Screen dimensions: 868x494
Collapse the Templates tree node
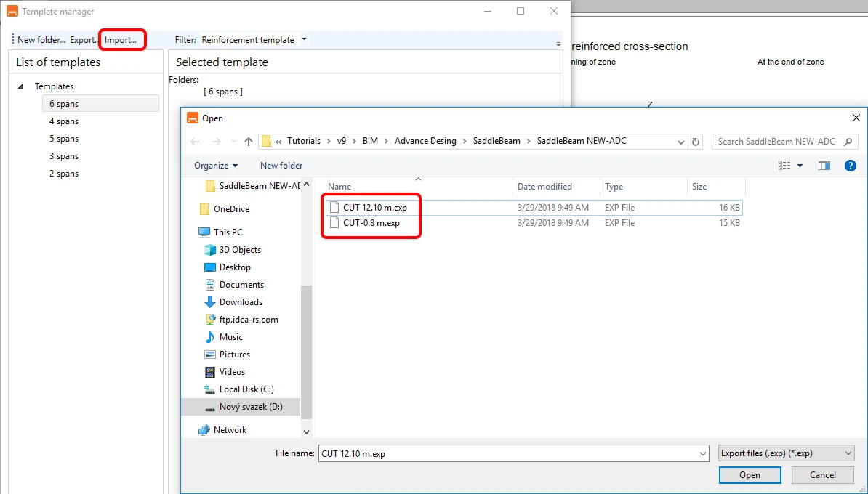(21, 86)
